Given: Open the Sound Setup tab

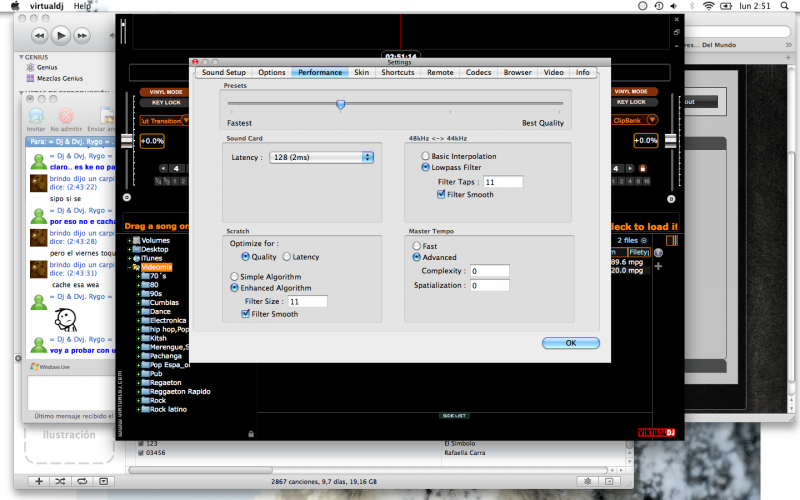Looking at the screenshot, I should [223, 72].
